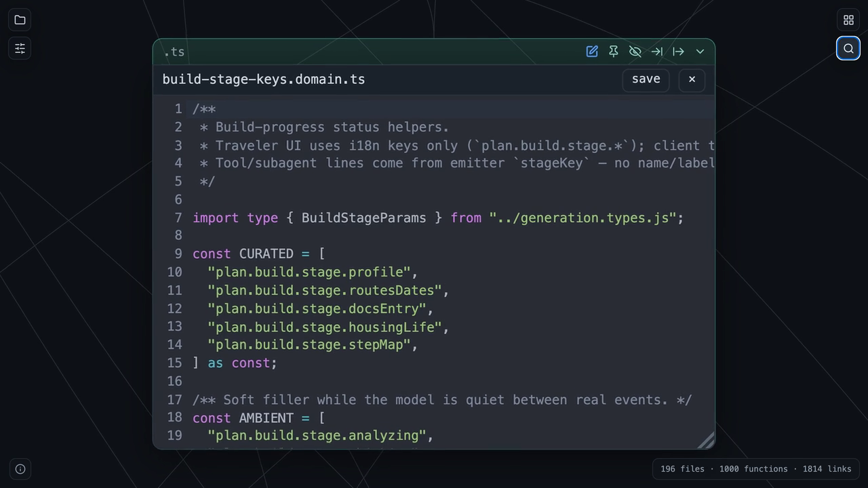Click the bar-to-arrow outgoing links icon

click(678, 52)
